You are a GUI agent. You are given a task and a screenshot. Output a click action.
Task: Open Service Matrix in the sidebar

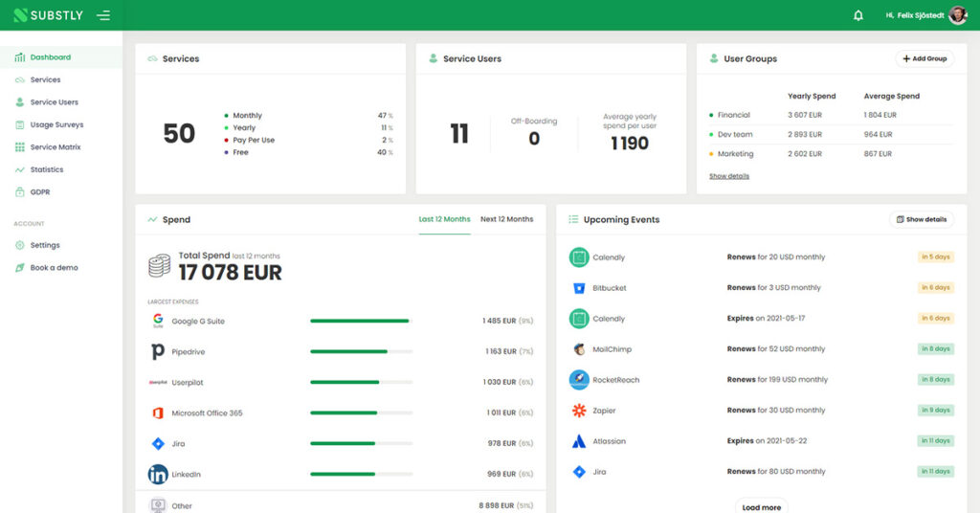pos(56,147)
